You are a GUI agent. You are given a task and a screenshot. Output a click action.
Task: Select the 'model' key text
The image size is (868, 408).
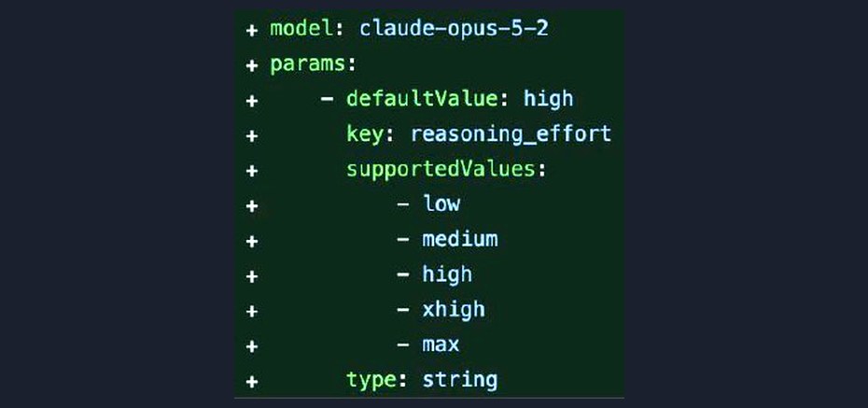301,28
